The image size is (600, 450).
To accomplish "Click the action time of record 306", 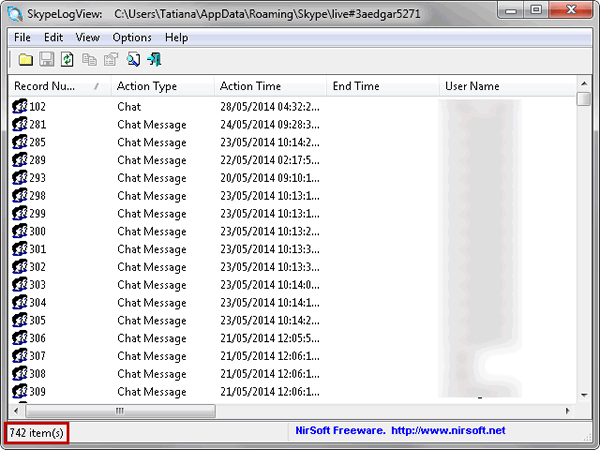I will pyautogui.click(x=270, y=338).
